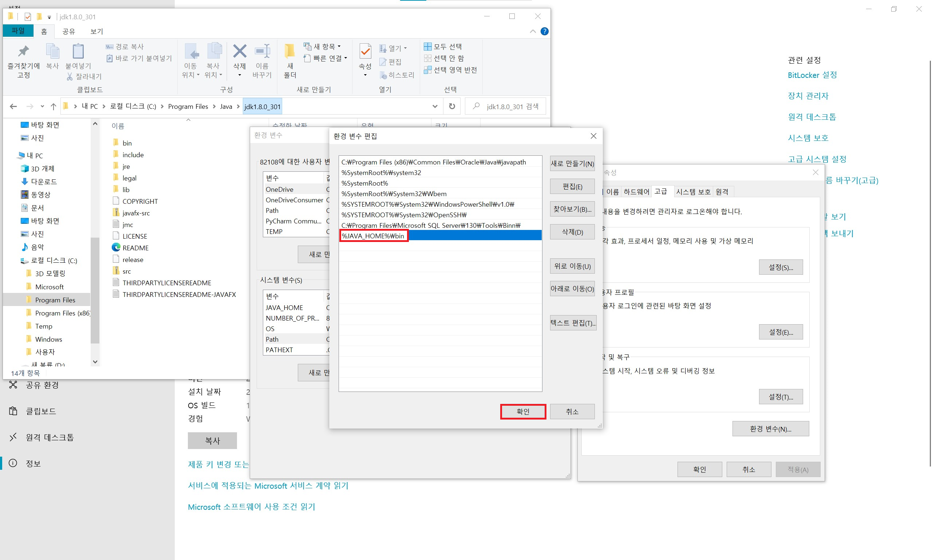Click the blue help question mark icon
The width and height of the screenshot is (932, 560).
point(544,31)
